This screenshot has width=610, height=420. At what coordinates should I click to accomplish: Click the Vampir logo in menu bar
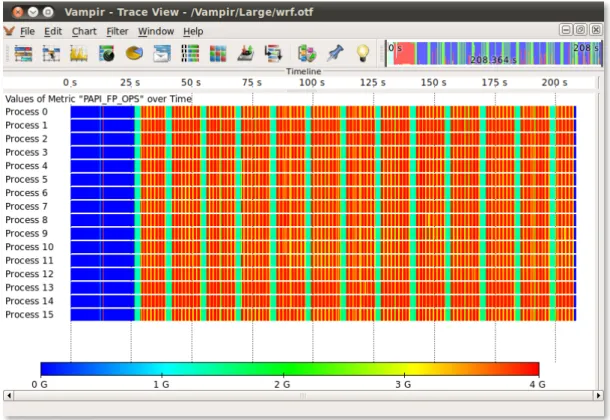pyautogui.click(x=9, y=31)
